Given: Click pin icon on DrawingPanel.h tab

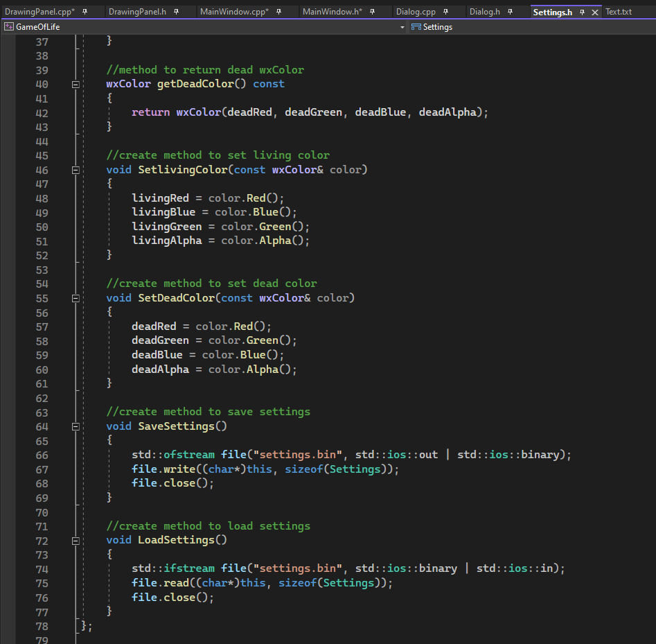Looking at the screenshot, I should tap(177, 12).
